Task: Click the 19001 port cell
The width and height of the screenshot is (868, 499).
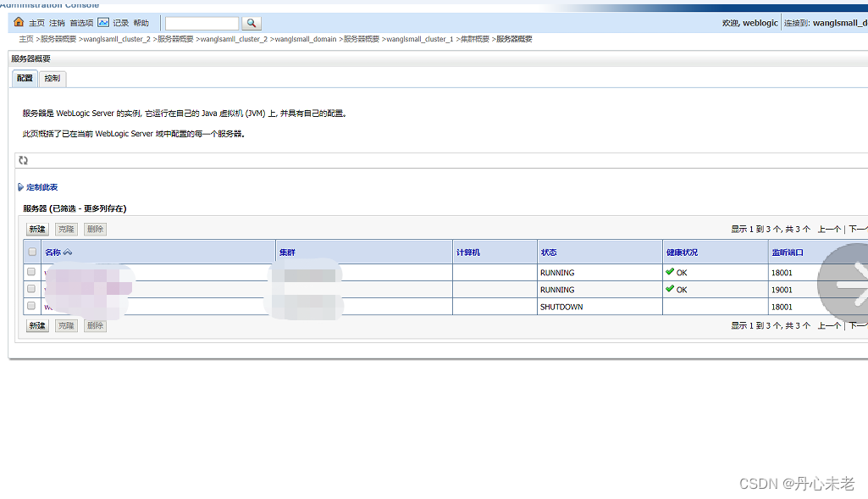Action: pyautogui.click(x=782, y=290)
